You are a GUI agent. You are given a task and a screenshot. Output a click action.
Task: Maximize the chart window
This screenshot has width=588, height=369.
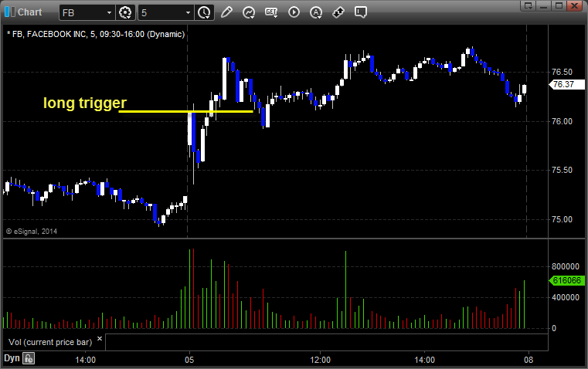(559, 5)
